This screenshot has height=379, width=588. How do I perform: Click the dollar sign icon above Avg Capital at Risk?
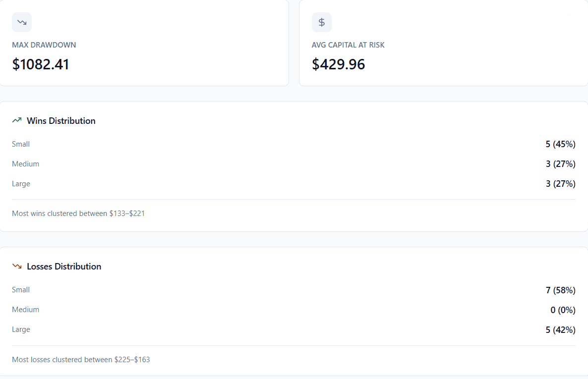coord(321,22)
